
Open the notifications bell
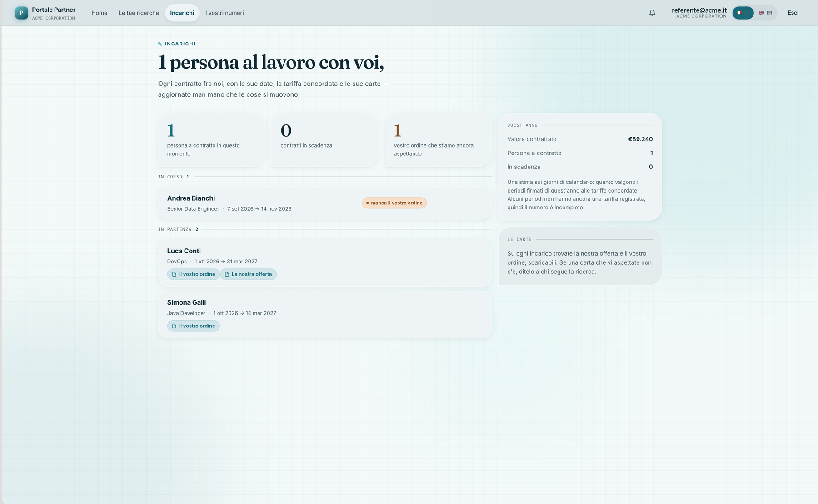coord(652,13)
